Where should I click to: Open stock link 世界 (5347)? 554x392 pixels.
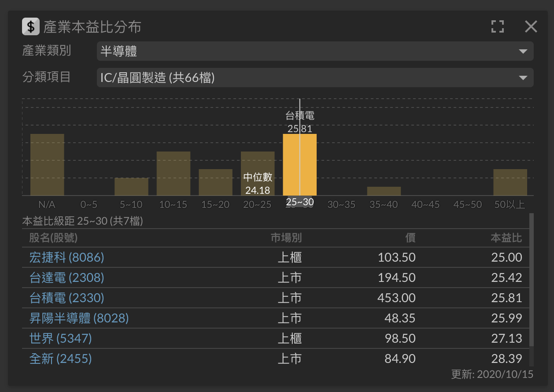pyautogui.click(x=61, y=338)
